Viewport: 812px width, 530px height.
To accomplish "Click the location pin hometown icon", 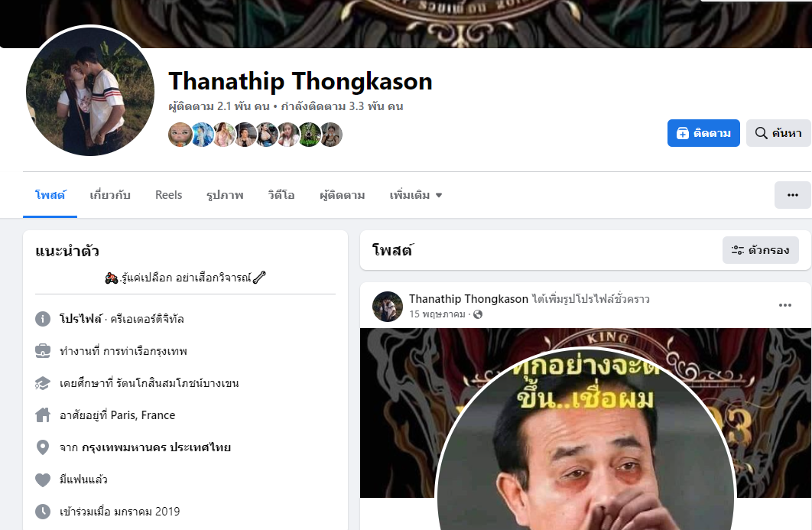I will point(43,447).
